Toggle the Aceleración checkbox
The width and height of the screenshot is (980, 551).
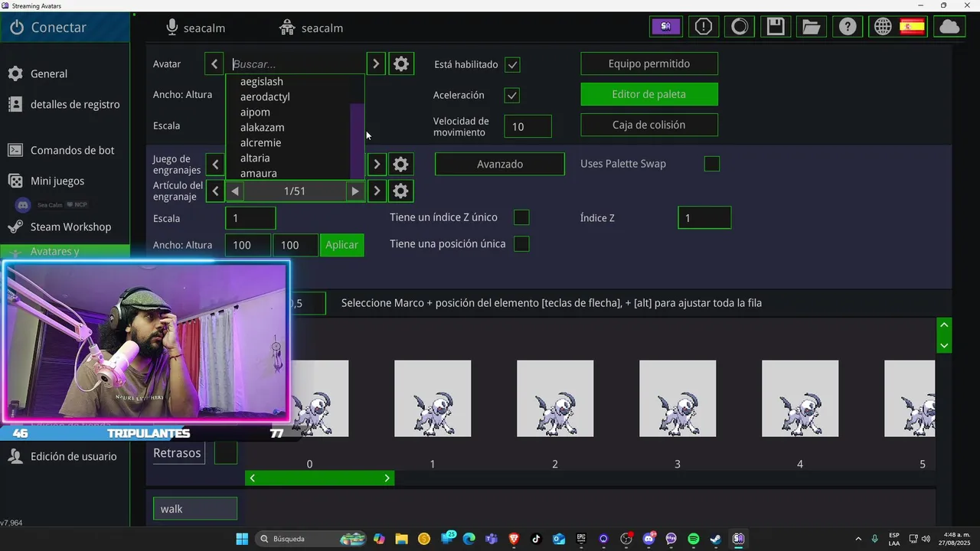point(513,96)
